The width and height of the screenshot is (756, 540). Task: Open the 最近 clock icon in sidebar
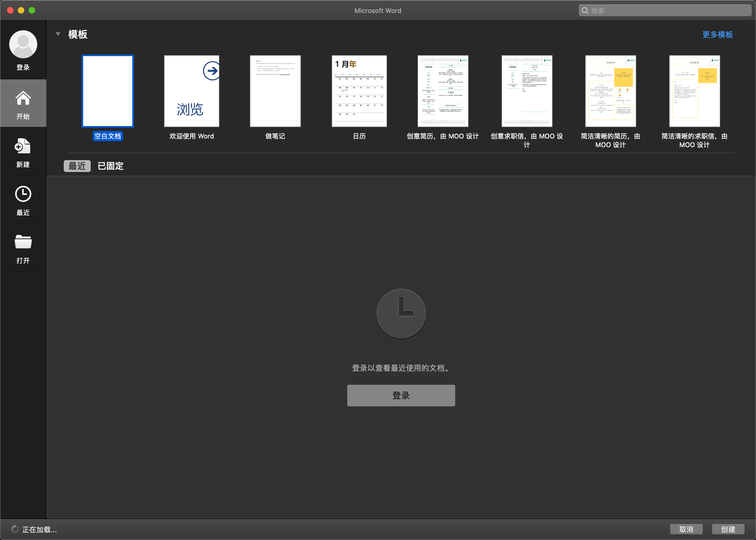[x=23, y=194]
